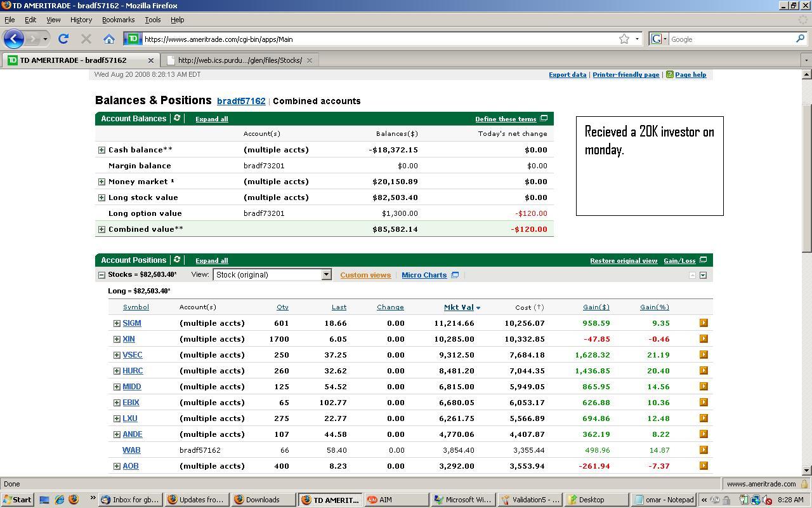Click the bookmark star in address bar
This screenshot has height=508, width=812.
coord(624,39)
